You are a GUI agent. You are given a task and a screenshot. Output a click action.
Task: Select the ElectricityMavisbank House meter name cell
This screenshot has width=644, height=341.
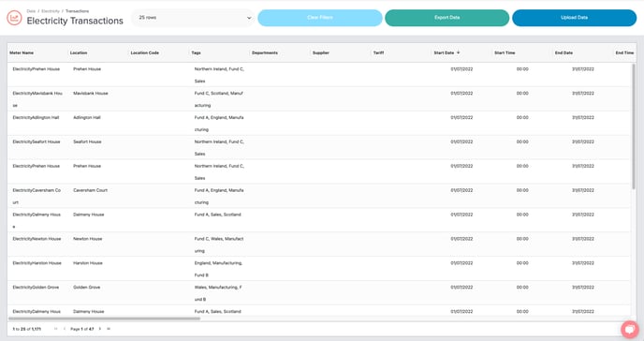tap(37, 99)
